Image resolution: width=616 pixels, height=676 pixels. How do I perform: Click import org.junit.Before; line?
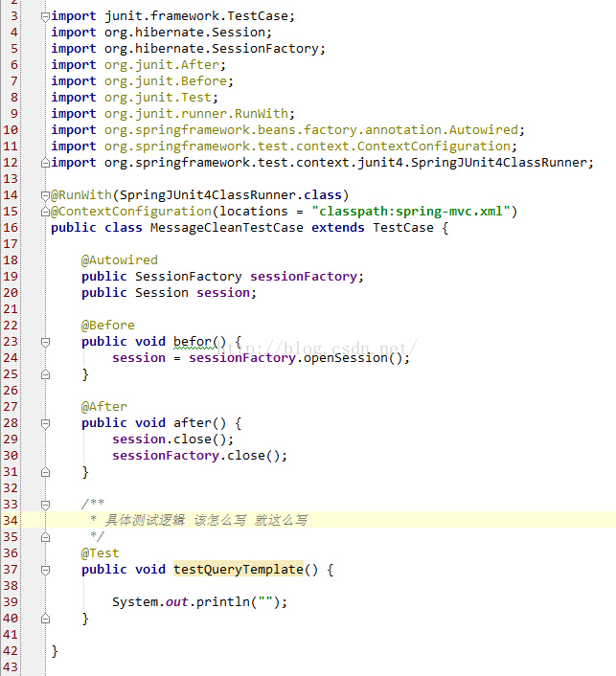coord(143,81)
